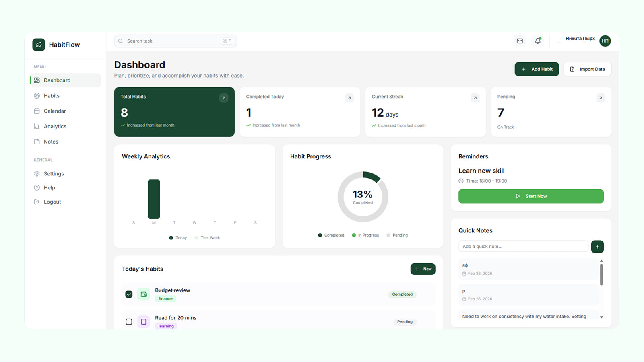644x362 pixels.
Task: Click the Add Habit button
Action: point(537,69)
